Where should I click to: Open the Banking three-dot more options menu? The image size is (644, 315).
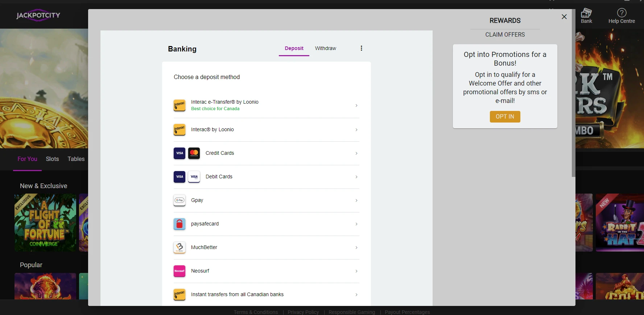(361, 48)
